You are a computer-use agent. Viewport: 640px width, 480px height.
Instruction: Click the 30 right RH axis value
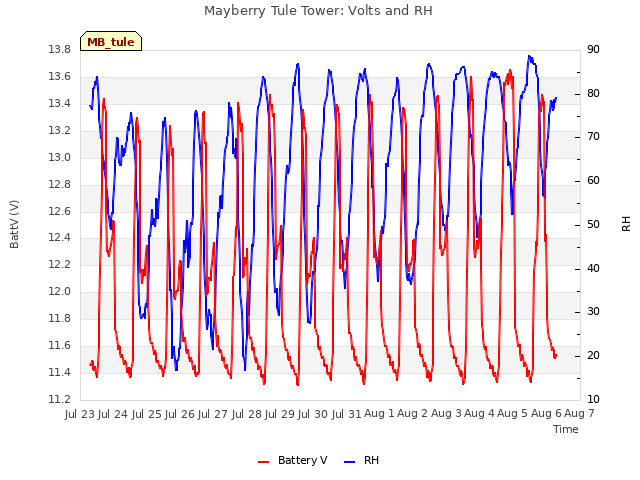coord(593,312)
